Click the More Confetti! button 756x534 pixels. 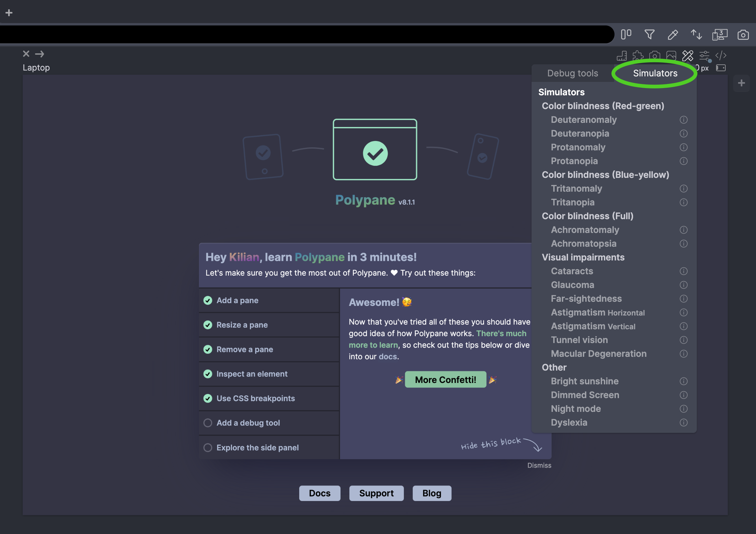click(445, 380)
